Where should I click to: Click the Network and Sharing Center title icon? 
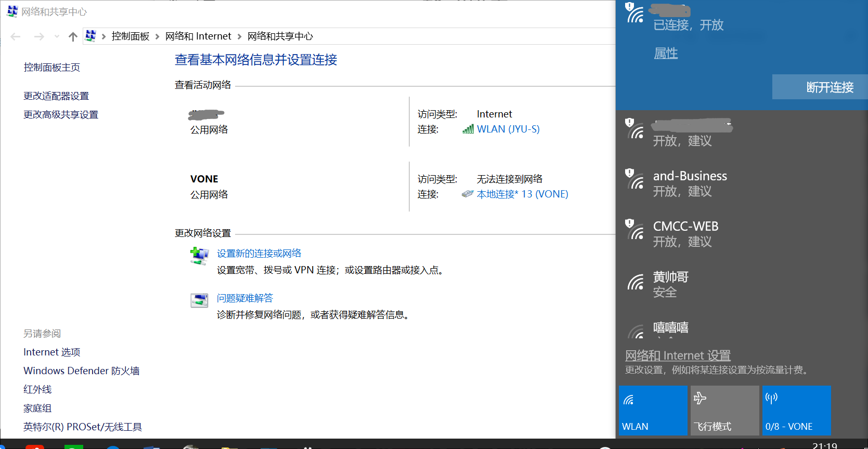[x=12, y=11]
